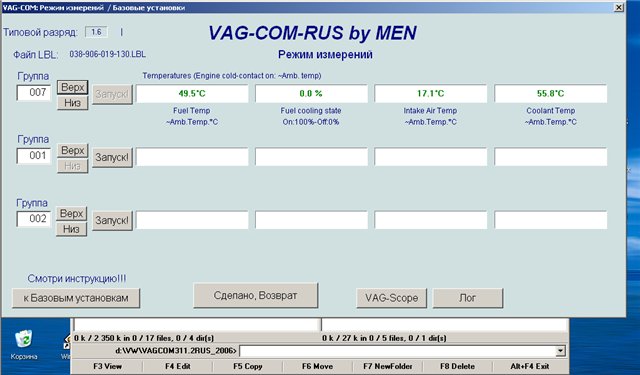Click Низ button for group 007
Image resolution: width=640 pixels, height=375 pixels.
(x=72, y=103)
